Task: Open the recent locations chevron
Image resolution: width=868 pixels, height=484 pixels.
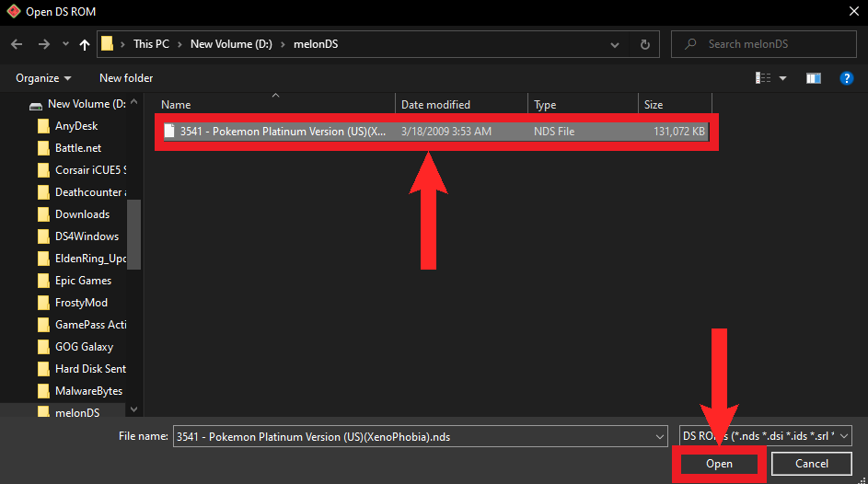Action: point(65,44)
